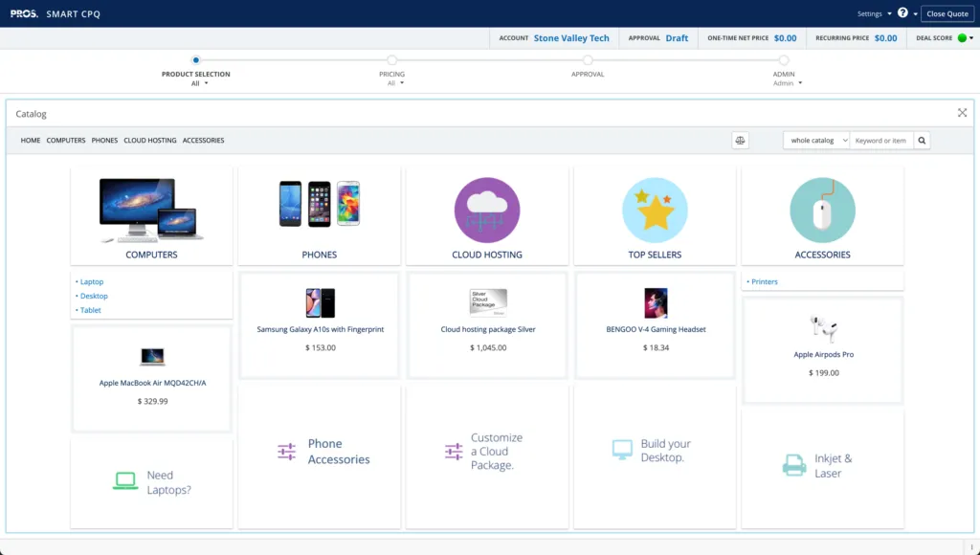The height and width of the screenshot is (555, 980).
Task: Expand the arrow next to help icon
Action: 916,13
